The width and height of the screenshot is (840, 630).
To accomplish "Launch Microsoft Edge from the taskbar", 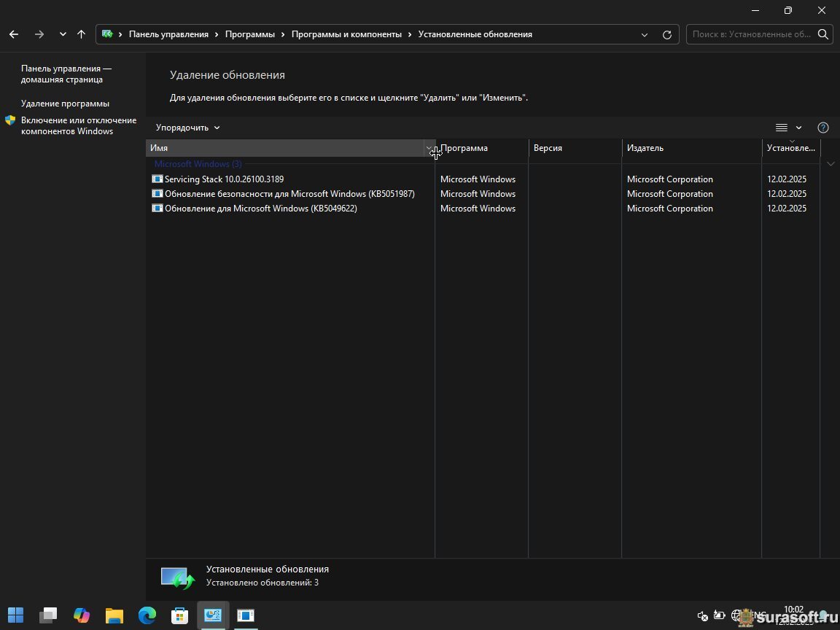I will (147, 615).
